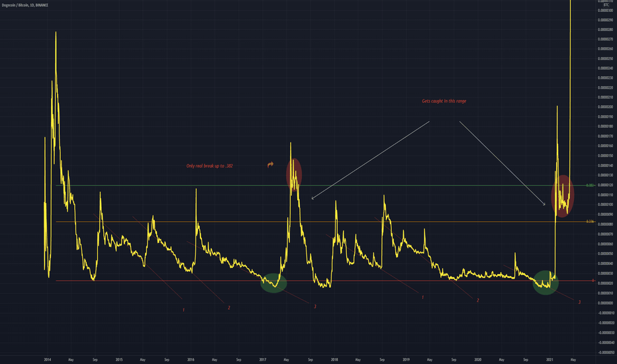
Task: Select red ellipse over the 2017 peak
Action: (x=294, y=174)
